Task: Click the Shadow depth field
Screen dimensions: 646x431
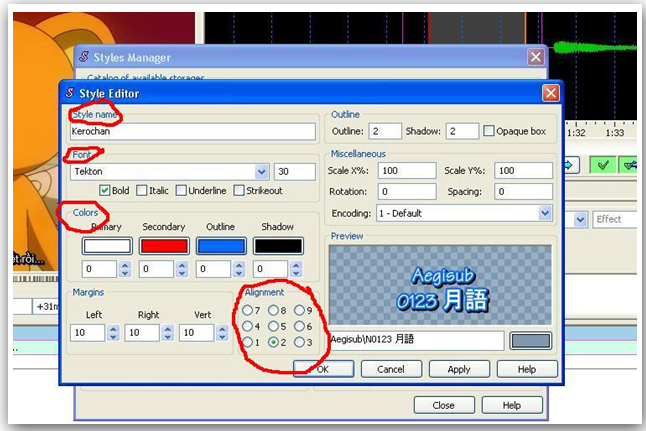Action: 462,131
